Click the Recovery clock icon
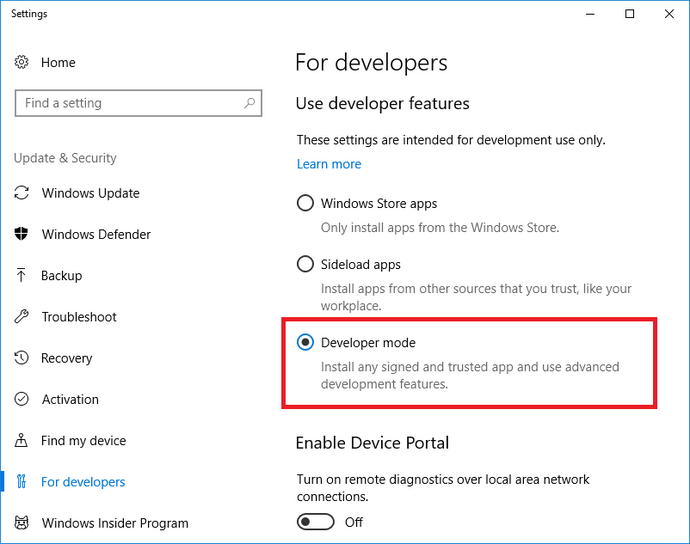 (x=22, y=358)
